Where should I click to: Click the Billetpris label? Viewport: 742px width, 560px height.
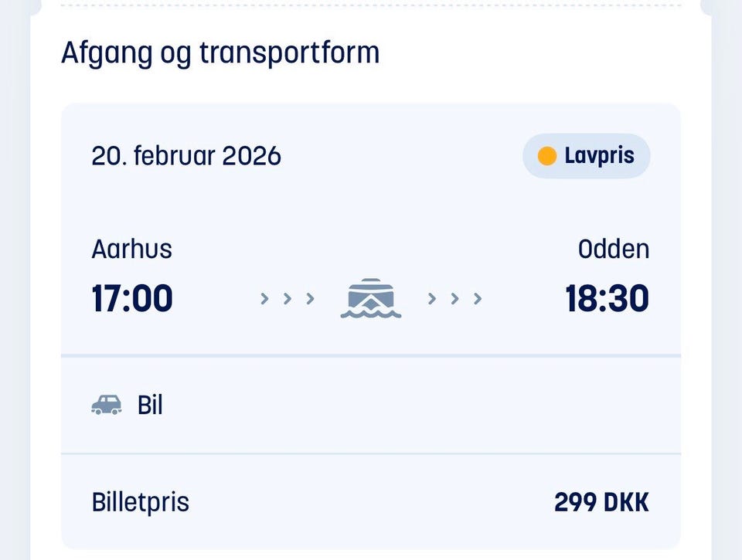(140, 502)
